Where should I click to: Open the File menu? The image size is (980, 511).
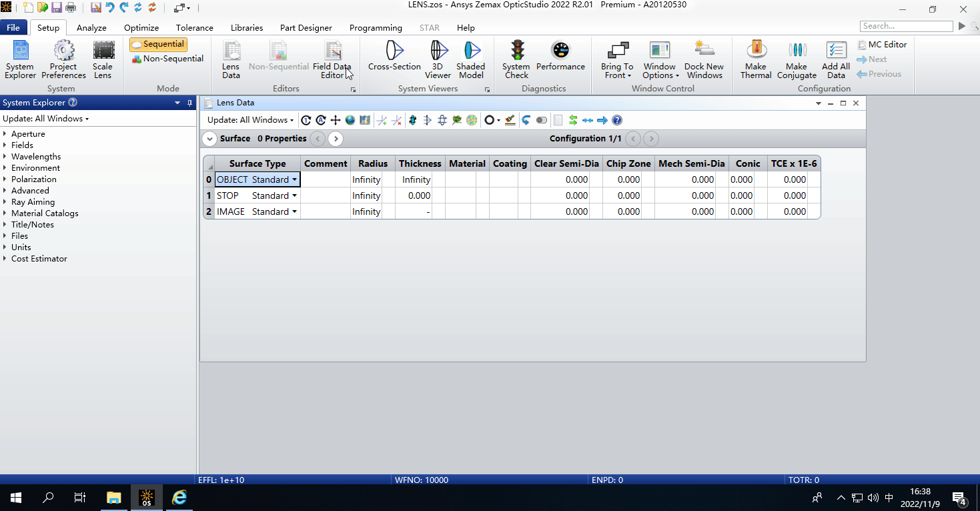(13, 27)
